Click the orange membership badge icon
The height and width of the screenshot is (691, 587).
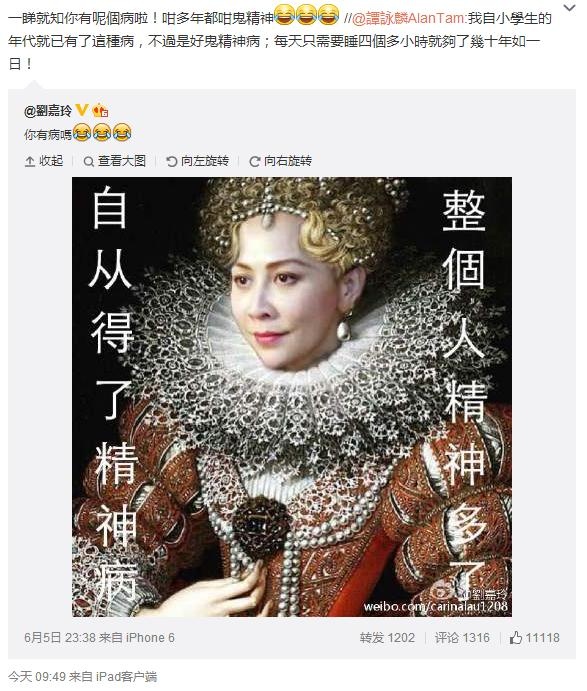click(100, 110)
